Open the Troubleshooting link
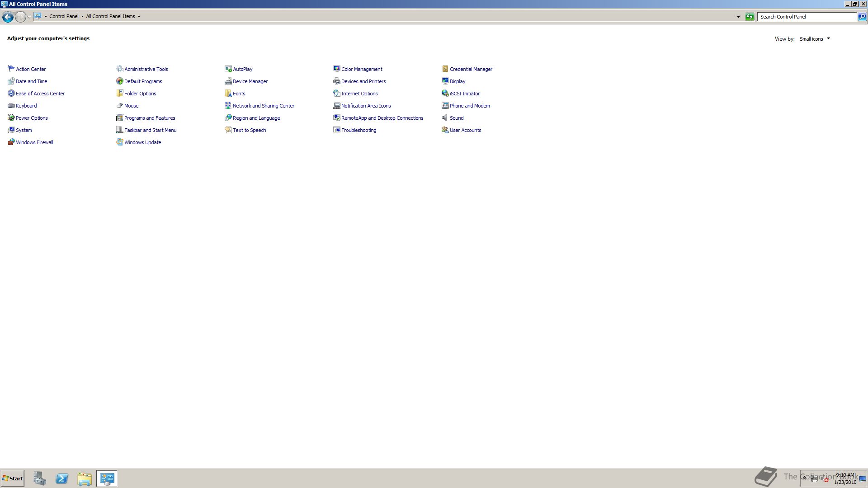868x488 pixels. click(359, 130)
